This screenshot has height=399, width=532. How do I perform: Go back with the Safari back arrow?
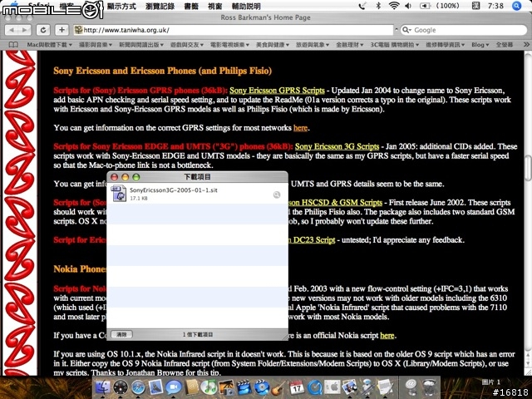click(x=12, y=30)
